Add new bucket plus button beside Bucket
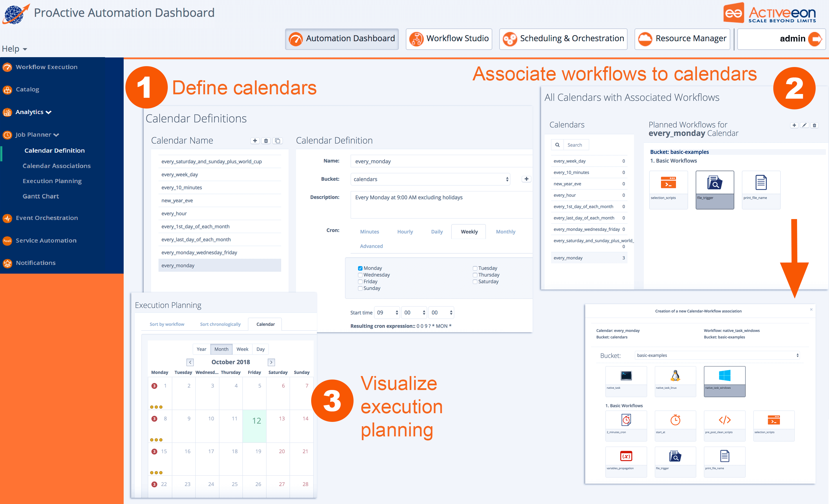 coord(526,179)
